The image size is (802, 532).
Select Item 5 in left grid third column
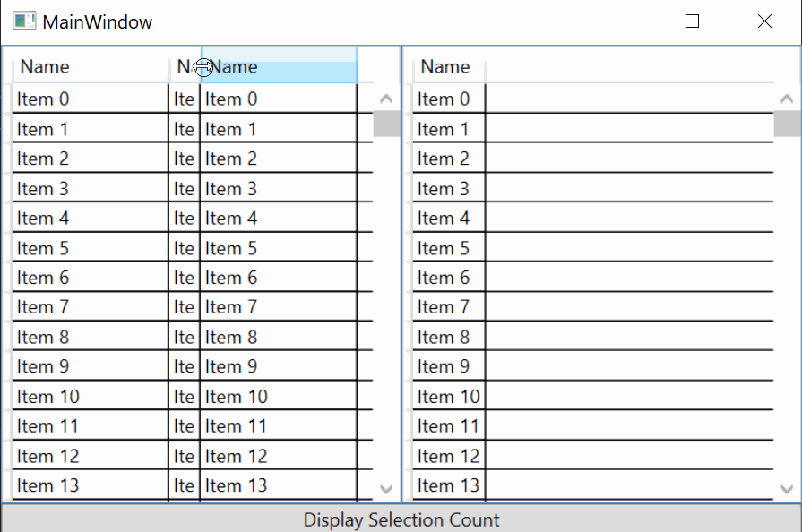(x=279, y=248)
